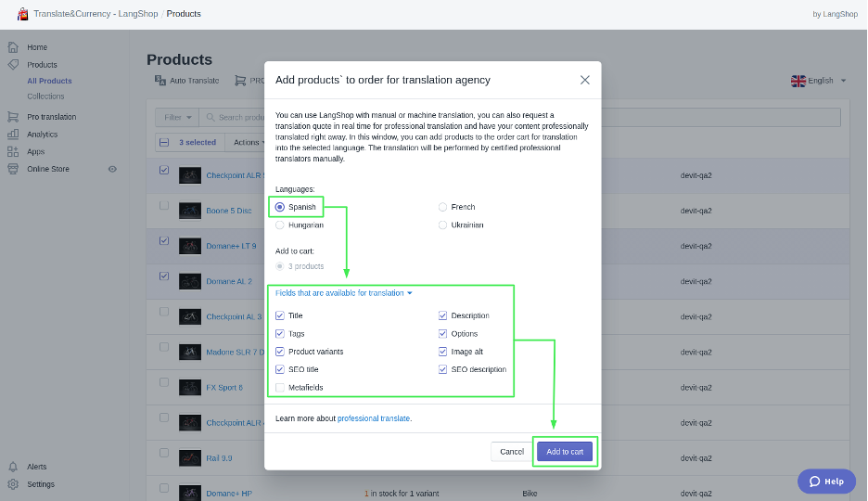This screenshot has width=868, height=501.
Task: Open Home in the sidebar
Action: tap(37, 47)
